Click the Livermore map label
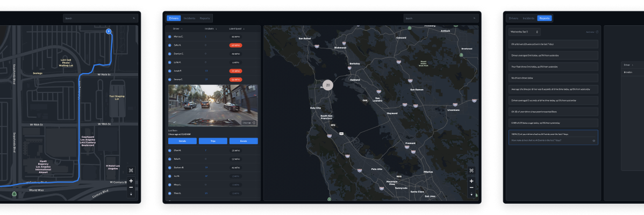 click(x=453, y=110)
